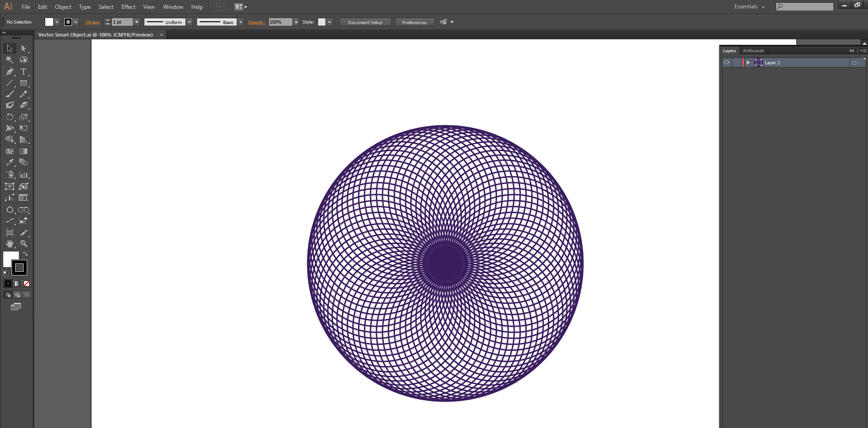Open the Arrange Documents dropdown

(241, 7)
